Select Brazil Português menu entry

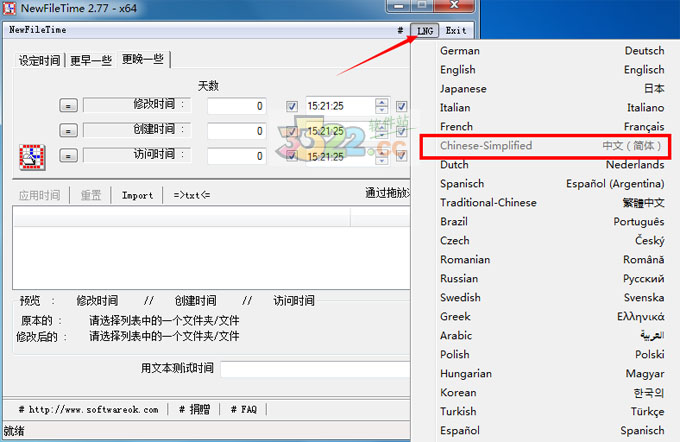click(x=552, y=222)
